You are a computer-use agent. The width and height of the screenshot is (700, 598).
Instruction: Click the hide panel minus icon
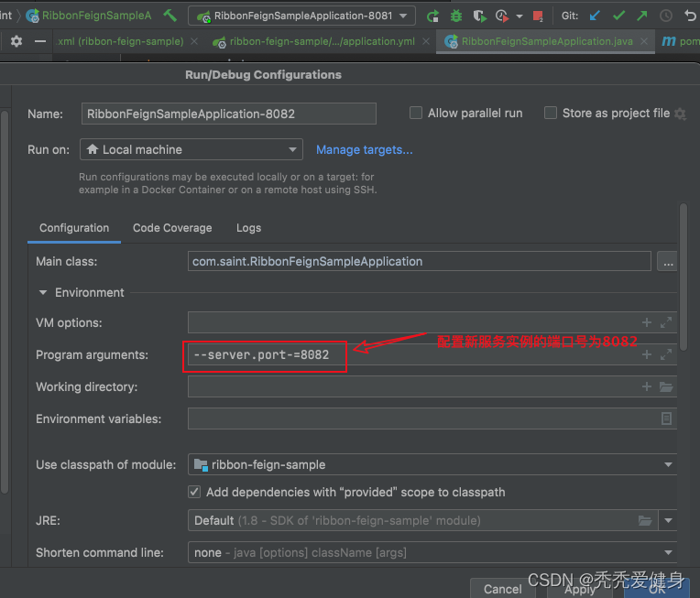(40, 41)
